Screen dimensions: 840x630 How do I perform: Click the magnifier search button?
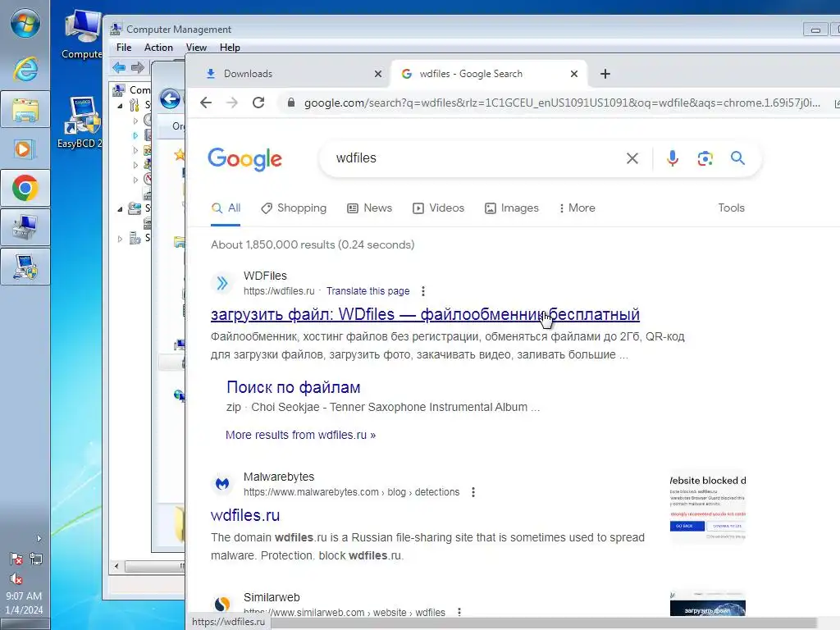737,158
